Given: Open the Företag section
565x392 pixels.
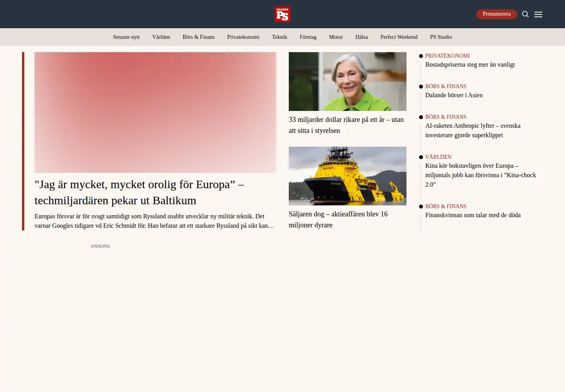Looking at the screenshot, I should (308, 37).
